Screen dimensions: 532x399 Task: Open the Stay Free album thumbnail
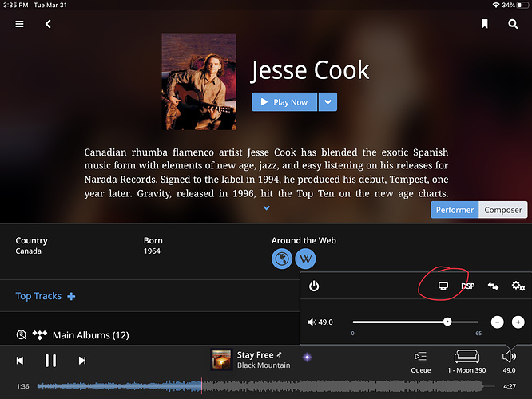coord(221,359)
